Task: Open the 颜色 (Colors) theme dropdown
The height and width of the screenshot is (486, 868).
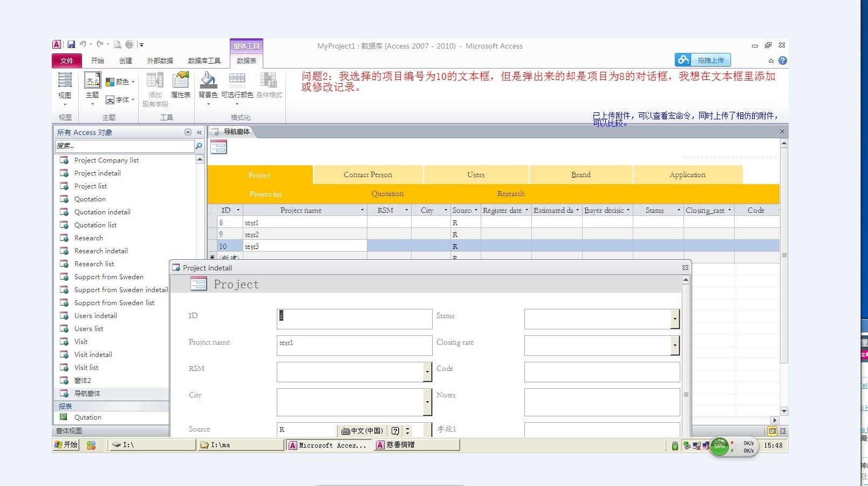Action: pyautogui.click(x=120, y=82)
